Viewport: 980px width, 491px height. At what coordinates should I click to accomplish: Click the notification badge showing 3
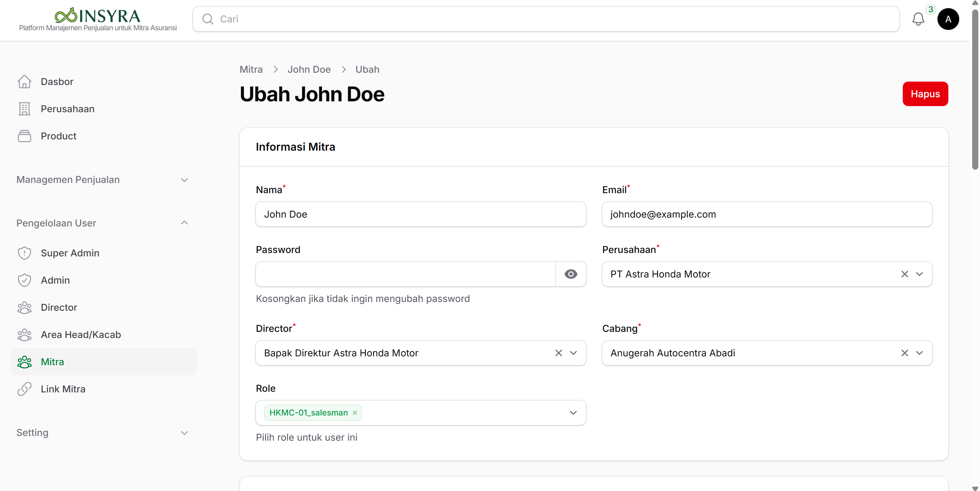pos(931,9)
